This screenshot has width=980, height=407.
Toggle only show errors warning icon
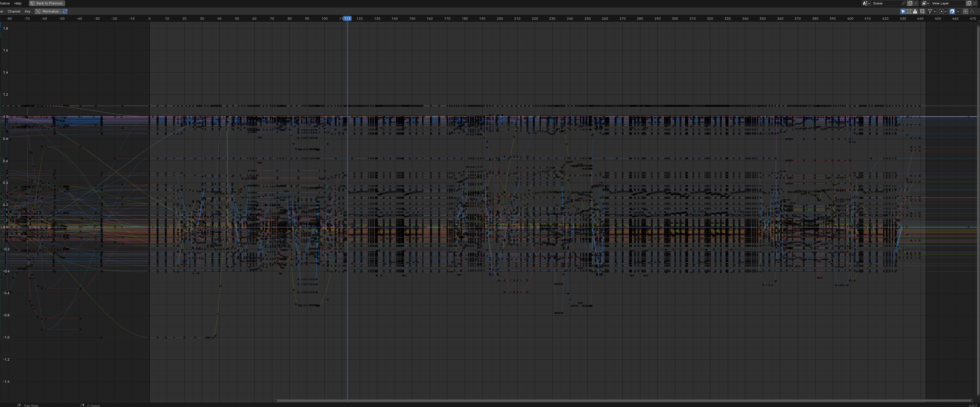point(915,11)
